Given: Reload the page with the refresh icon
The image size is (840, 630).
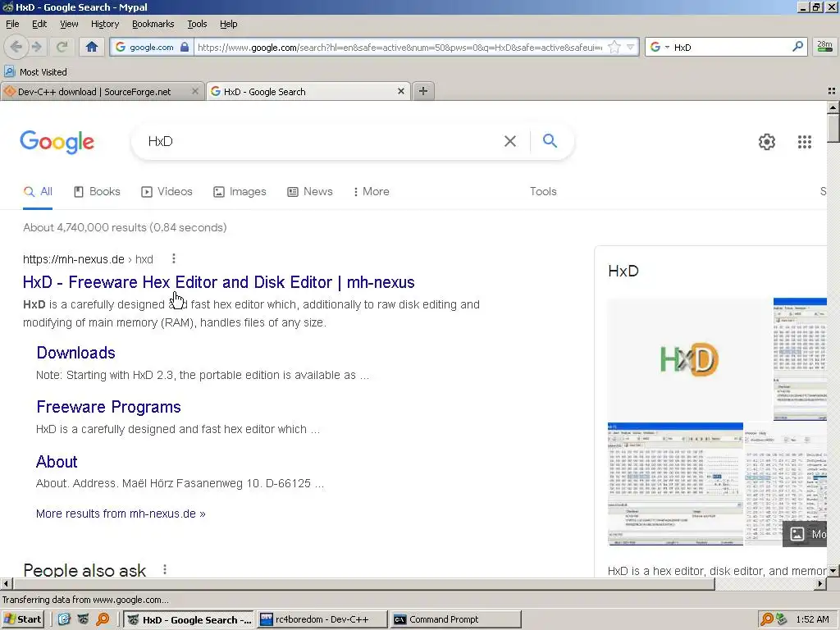Looking at the screenshot, I should tap(62, 47).
